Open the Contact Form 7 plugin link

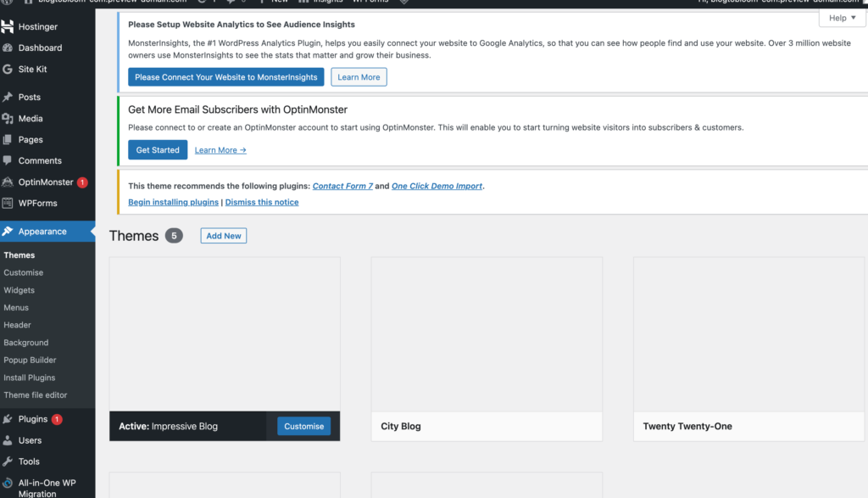[342, 186]
